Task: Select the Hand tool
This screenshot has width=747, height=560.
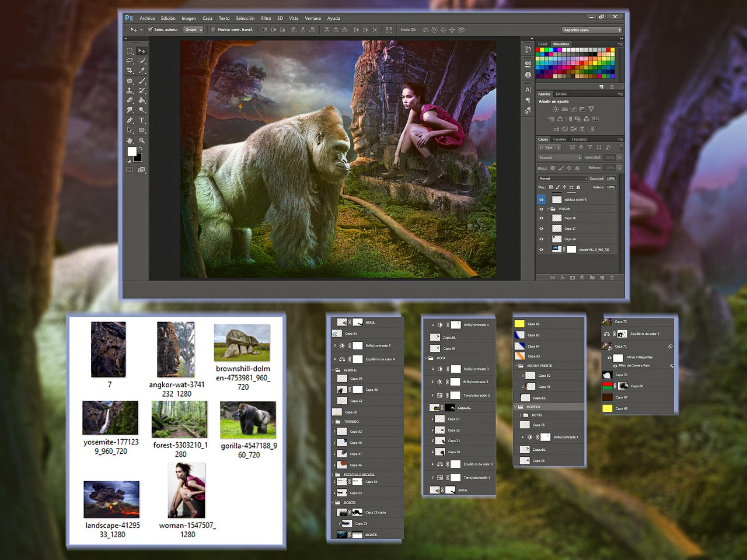Action: (130, 141)
